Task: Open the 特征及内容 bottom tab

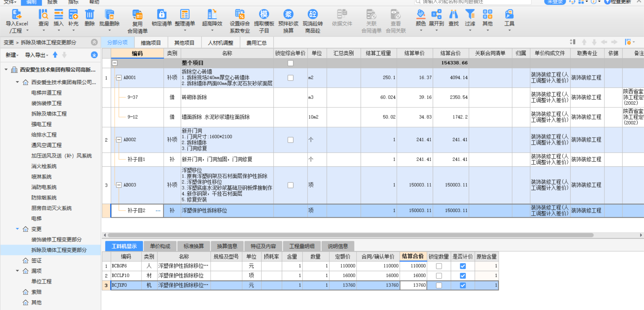Action: [x=263, y=246]
